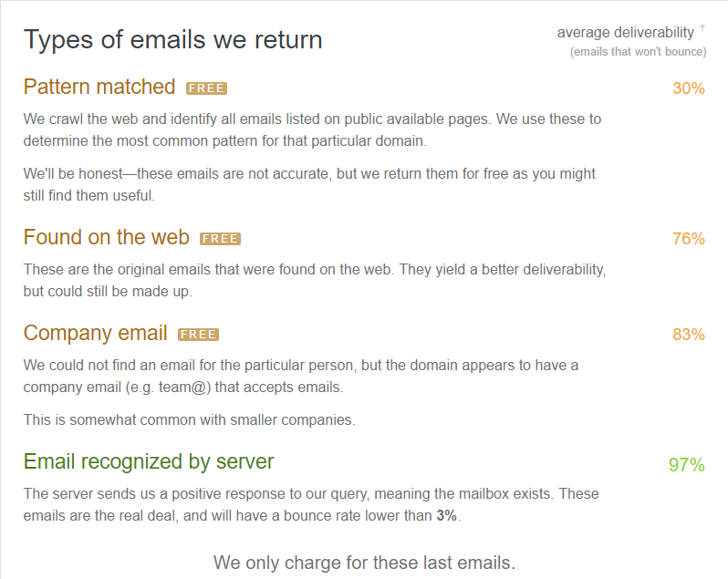728x579 pixels.
Task: Click the 30% deliverability figure
Action: [x=689, y=88]
